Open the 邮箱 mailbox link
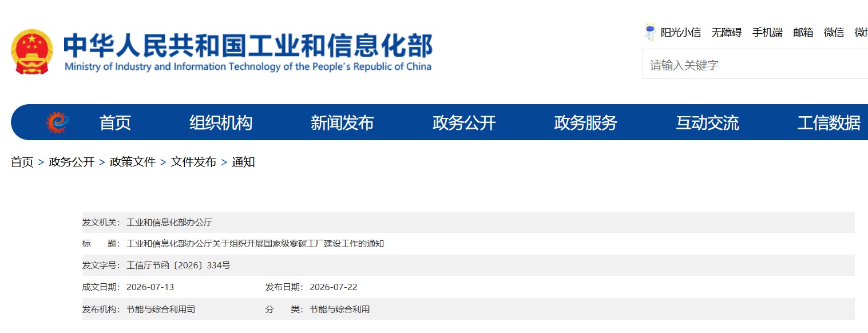Image resolution: width=868 pixels, height=333 pixels. (x=803, y=33)
